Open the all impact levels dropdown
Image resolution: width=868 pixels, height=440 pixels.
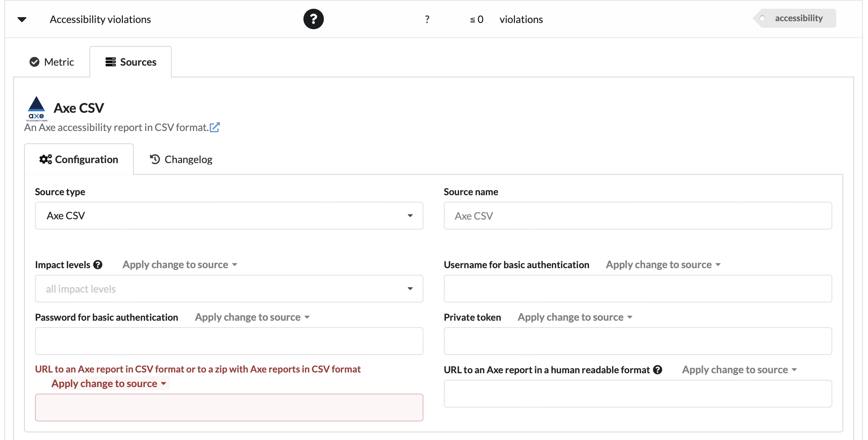tap(229, 289)
